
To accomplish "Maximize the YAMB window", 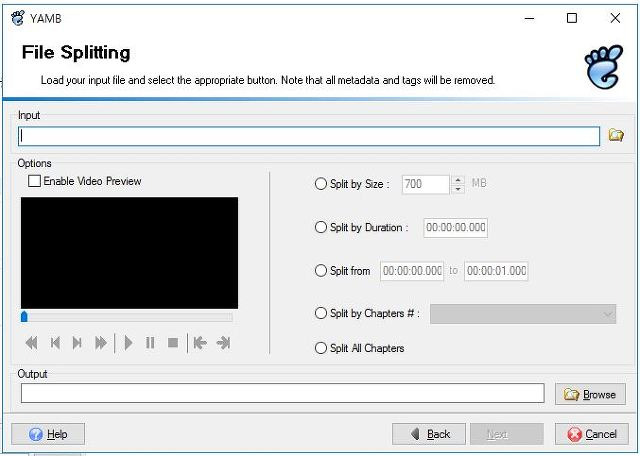I will coord(572,18).
